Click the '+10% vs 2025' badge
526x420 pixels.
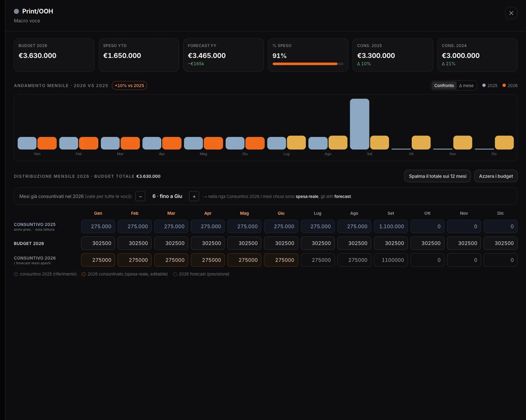coord(129,85)
